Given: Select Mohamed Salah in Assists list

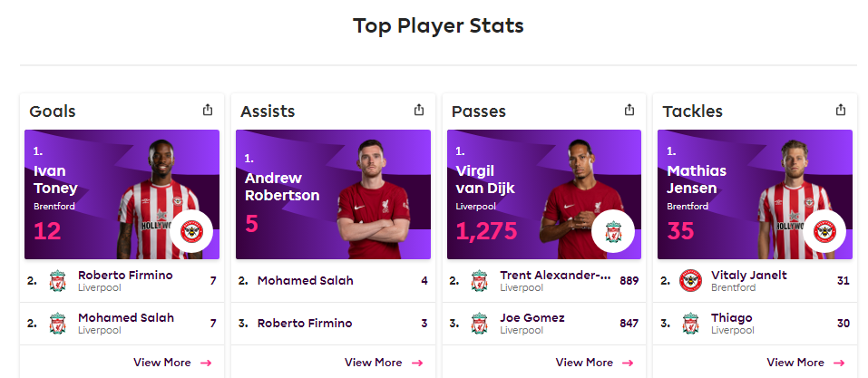Looking at the screenshot, I should click(333, 281).
